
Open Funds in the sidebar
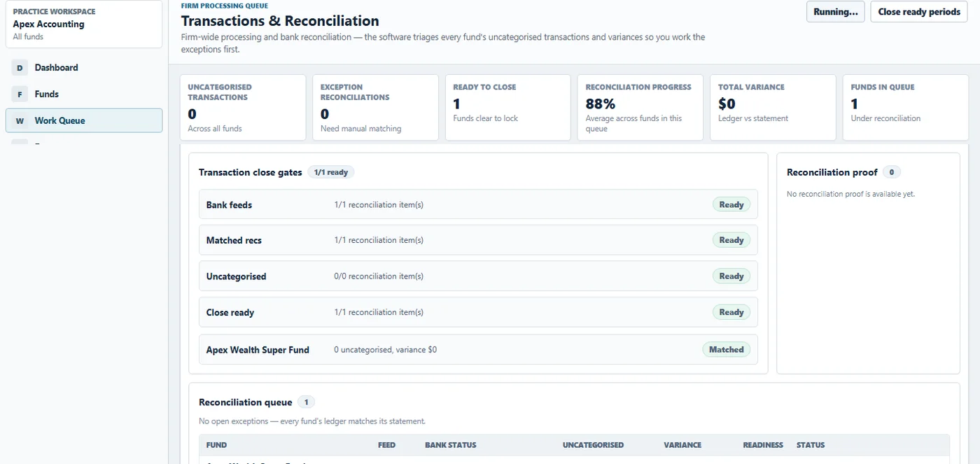84,94
